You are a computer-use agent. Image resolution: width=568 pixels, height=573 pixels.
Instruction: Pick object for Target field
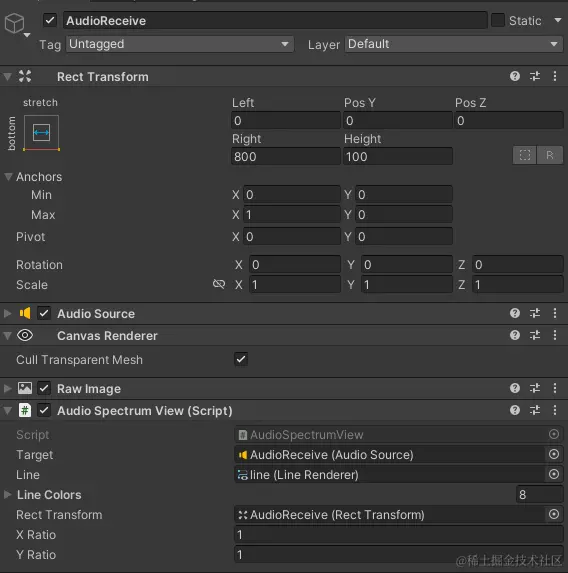554,454
